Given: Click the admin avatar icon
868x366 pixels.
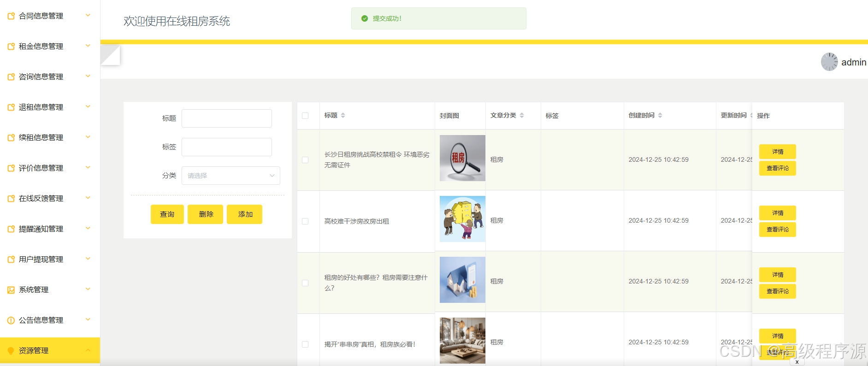Looking at the screenshot, I should pos(829,62).
